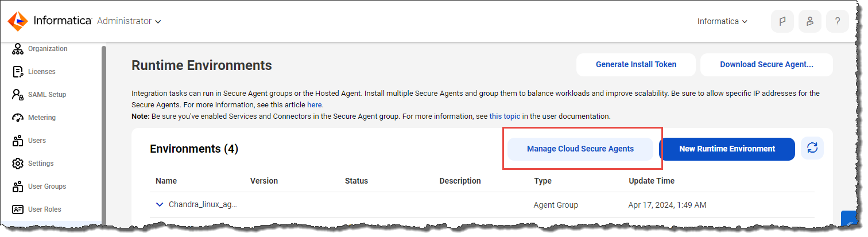The height and width of the screenshot is (237, 868).
Task: Open the SAML Setup page
Action: point(47,95)
